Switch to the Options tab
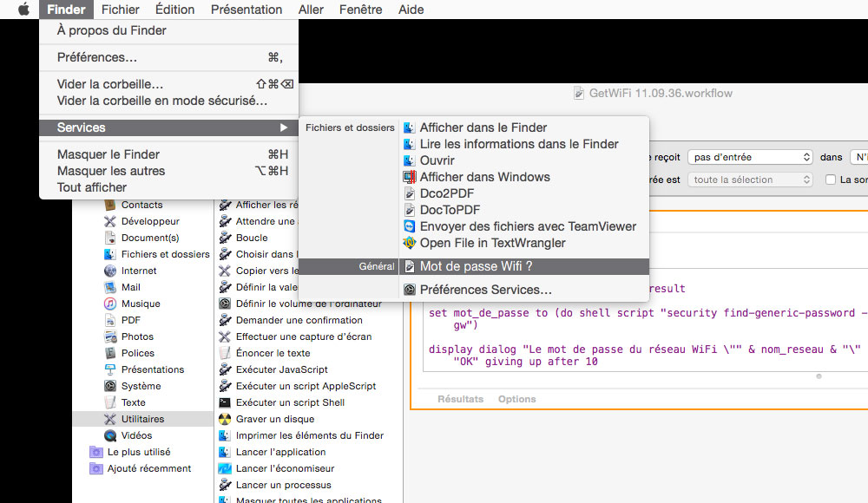The image size is (868, 503). click(x=517, y=399)
